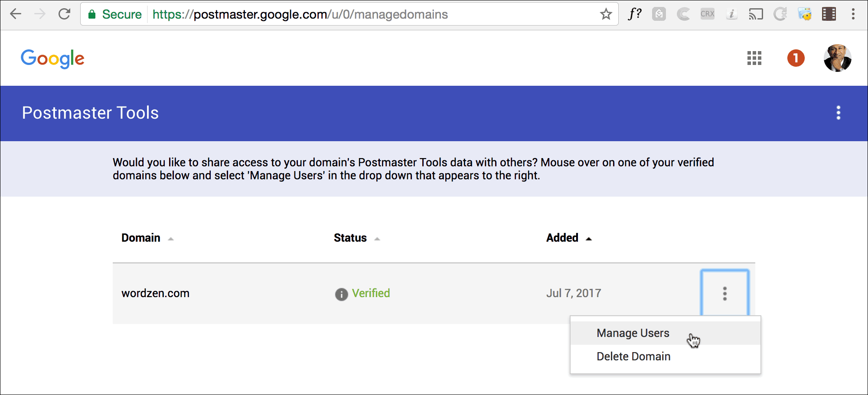Click the italic i extension icon

732,14
